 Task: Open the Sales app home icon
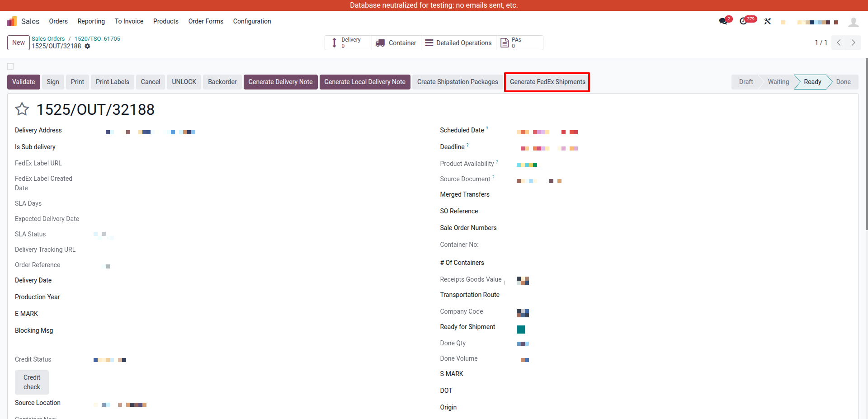point(12,21)
